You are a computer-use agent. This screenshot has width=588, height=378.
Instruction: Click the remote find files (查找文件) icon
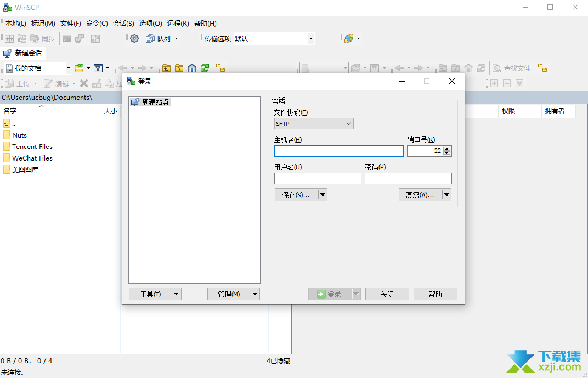(x=512, y=68)
